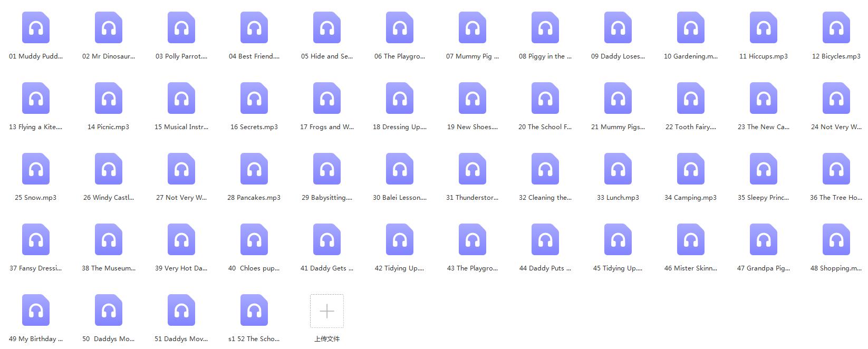Open the 22 Tooth Fairy audio icon

[691, 98]
